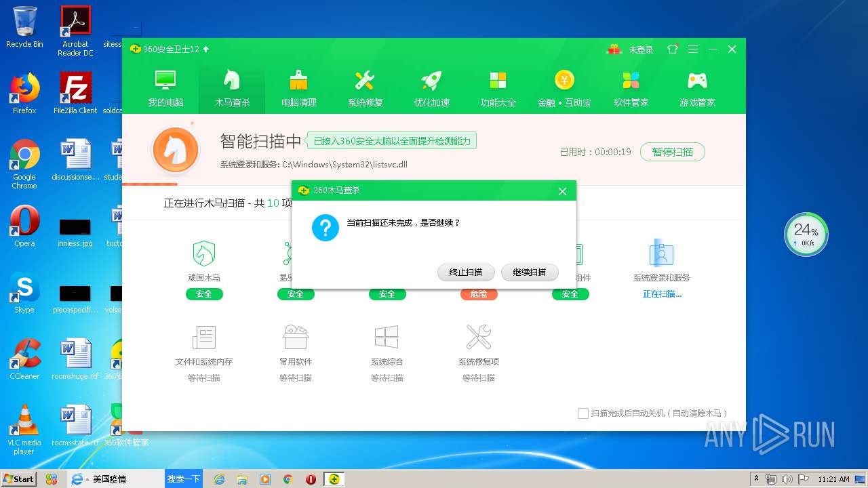Click the 系统登录和服务 scan icon
Screen dimensions: 868x488
click(x=661, y=253)
